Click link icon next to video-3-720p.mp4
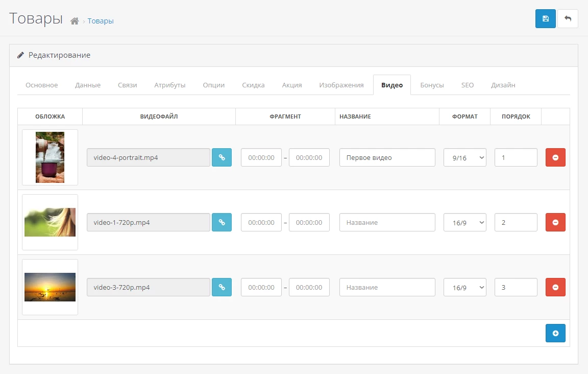The width and height of the screenshot is (588, 374). [x=222, y=287]
